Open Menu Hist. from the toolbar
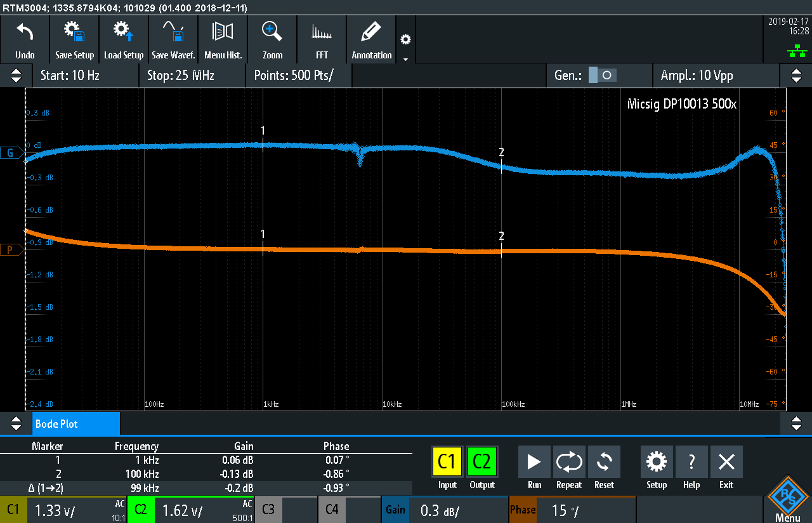The image size is (812, 523). coord(223,39)
